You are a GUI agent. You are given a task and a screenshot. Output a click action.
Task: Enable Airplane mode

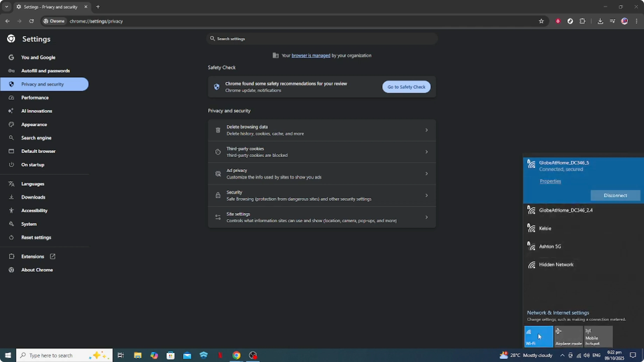point(569,336)
